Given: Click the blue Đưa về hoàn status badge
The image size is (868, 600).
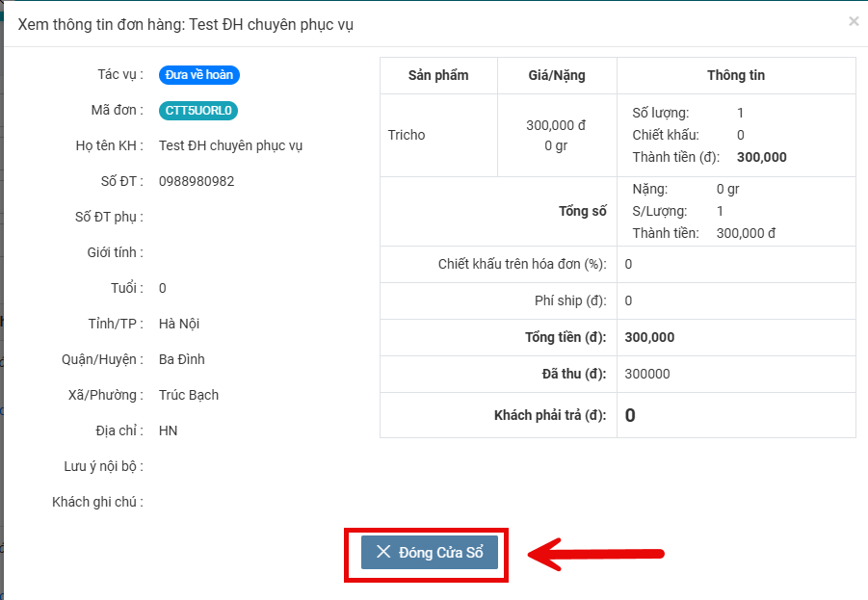Looking at the screenshot, I should 198,75.
